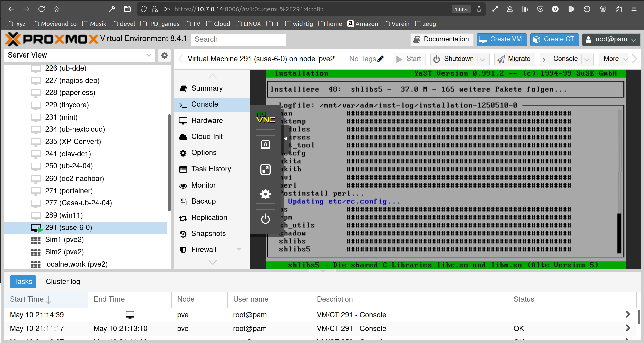644x343 pixels.
Task: Expand Firewall submenu arrow
Action: 239,249
